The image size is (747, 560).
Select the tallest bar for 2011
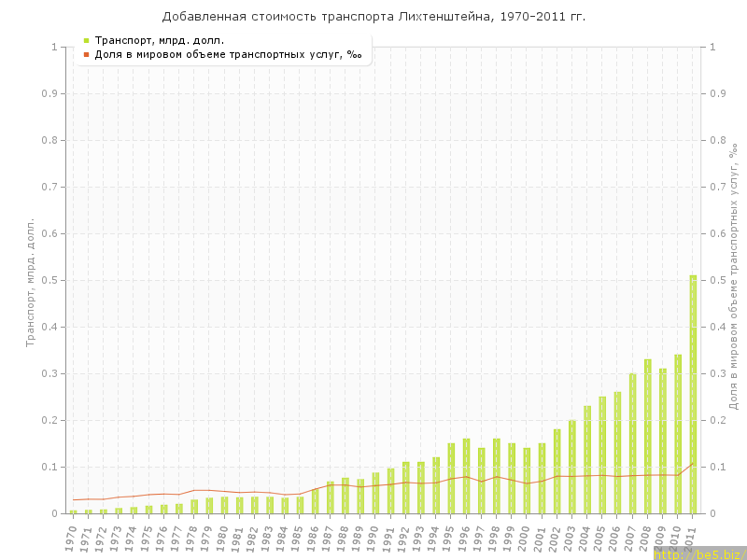coord(693,394)
